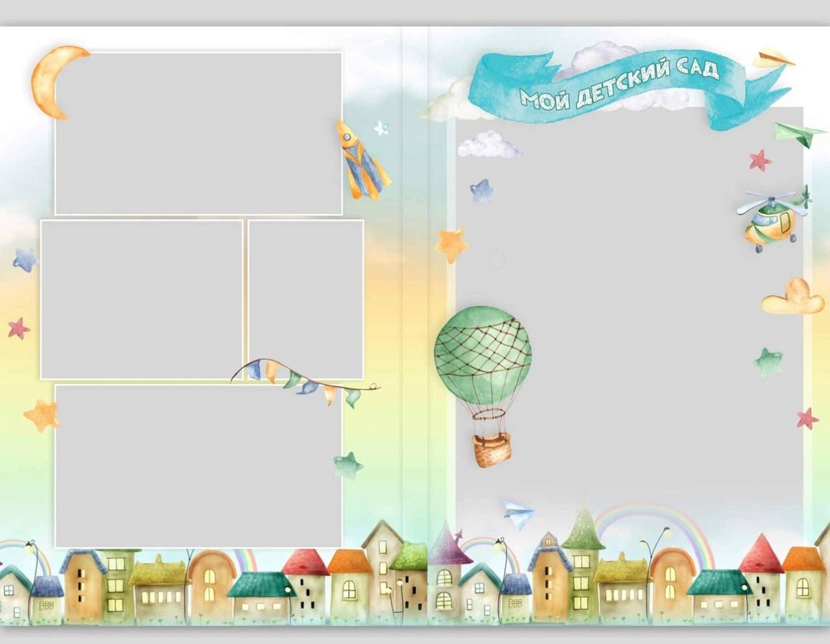Viewport: 830px width, 644px height.
Task: Click the green and yellow helicopter
Action: point(772,219)
